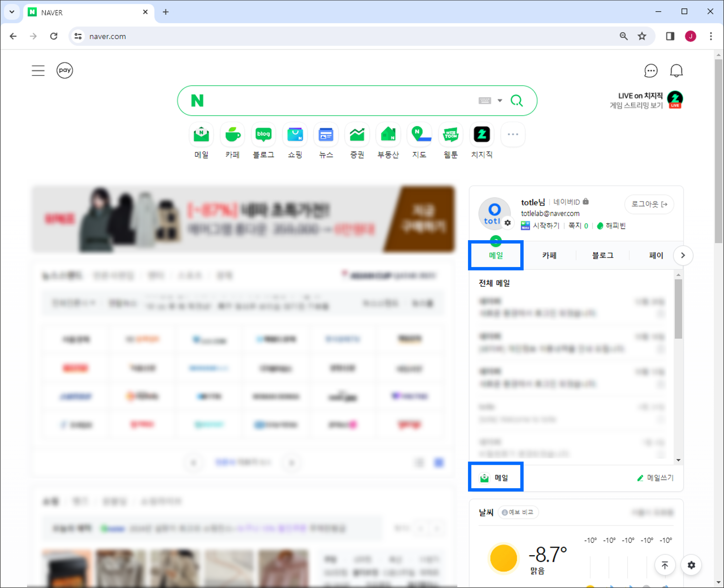Open the Naver Pay icon

pos(64,70)
